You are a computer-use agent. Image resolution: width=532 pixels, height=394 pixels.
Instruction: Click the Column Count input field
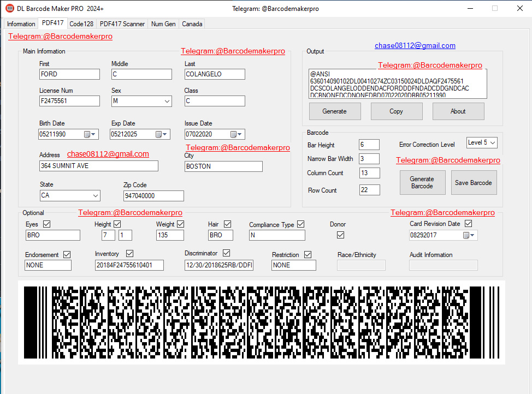click(369, 173)
